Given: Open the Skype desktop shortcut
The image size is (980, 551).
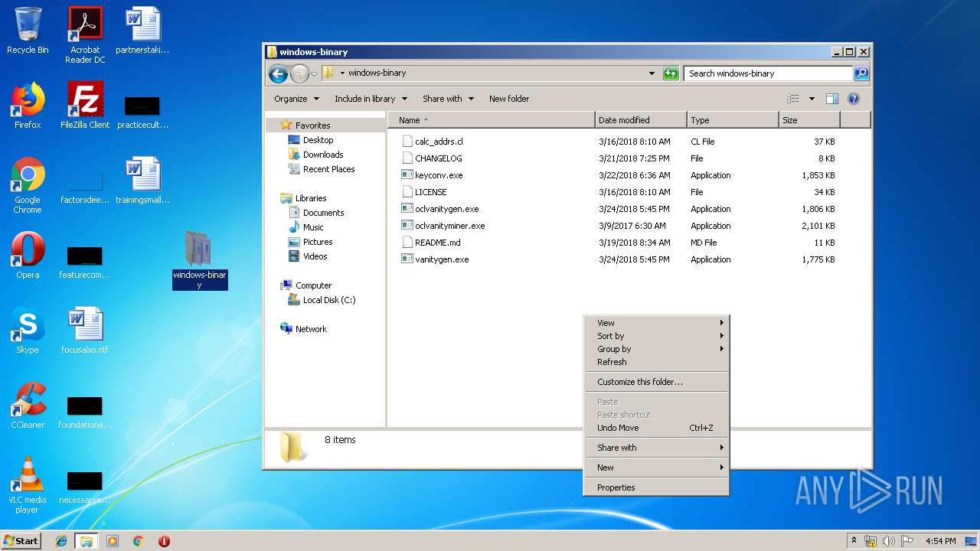Looking at the screenshot, I should 28,331.
